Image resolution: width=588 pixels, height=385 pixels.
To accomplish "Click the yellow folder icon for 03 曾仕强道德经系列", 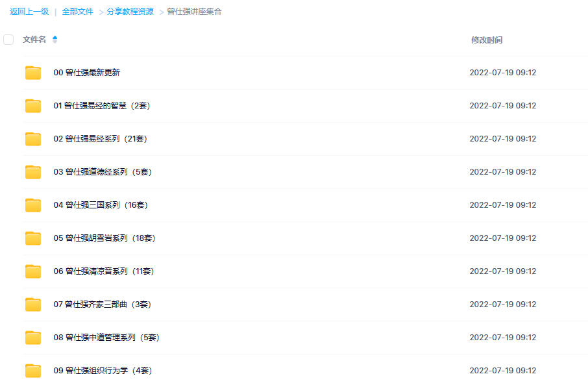I will 32,171.
